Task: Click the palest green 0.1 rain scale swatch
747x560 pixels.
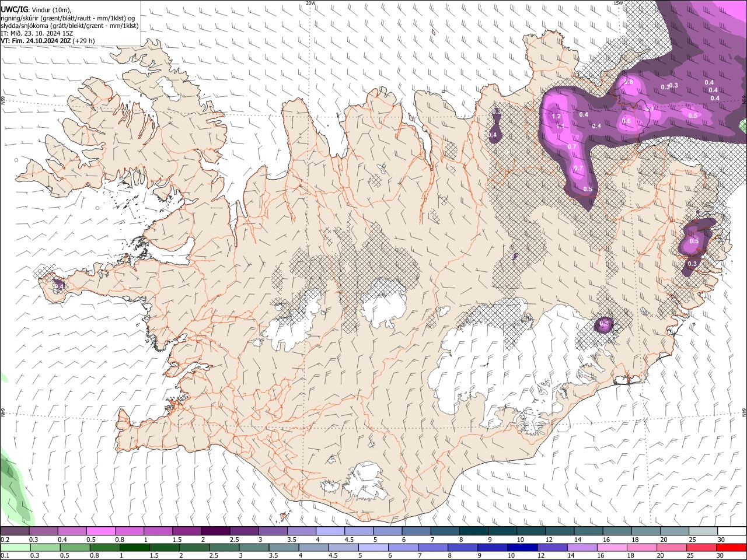Action: (x=15, y=547)
